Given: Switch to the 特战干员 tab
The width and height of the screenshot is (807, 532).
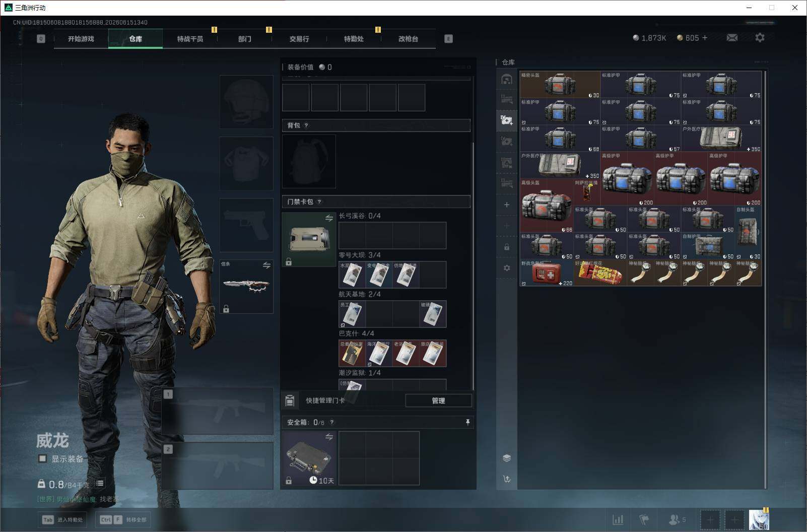Looking at the screenshot, I should click(x=190, y=39).
